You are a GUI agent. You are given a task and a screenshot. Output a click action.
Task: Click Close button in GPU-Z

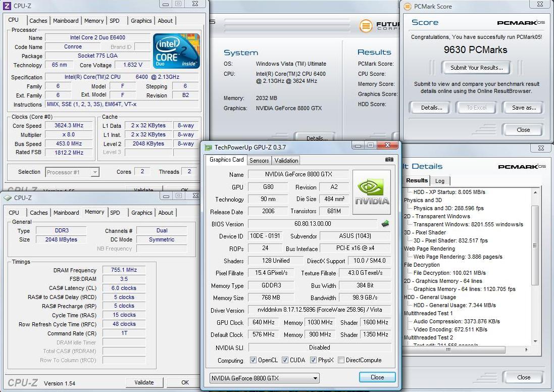point(377,377)
